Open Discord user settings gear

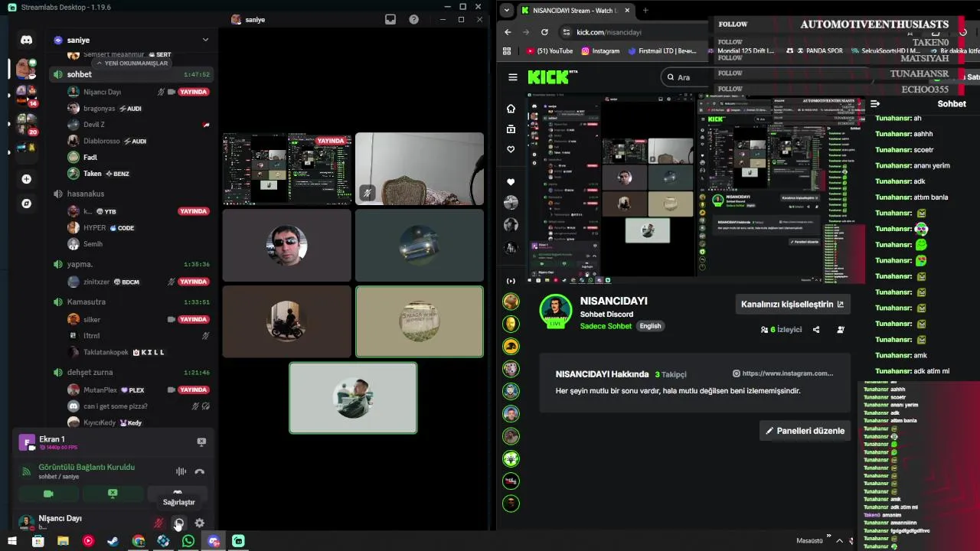click(x=199, y=523)
